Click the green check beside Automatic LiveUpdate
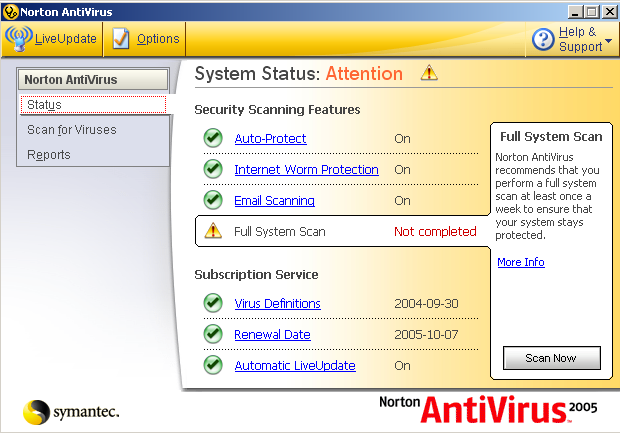 [x=213, y=365]
